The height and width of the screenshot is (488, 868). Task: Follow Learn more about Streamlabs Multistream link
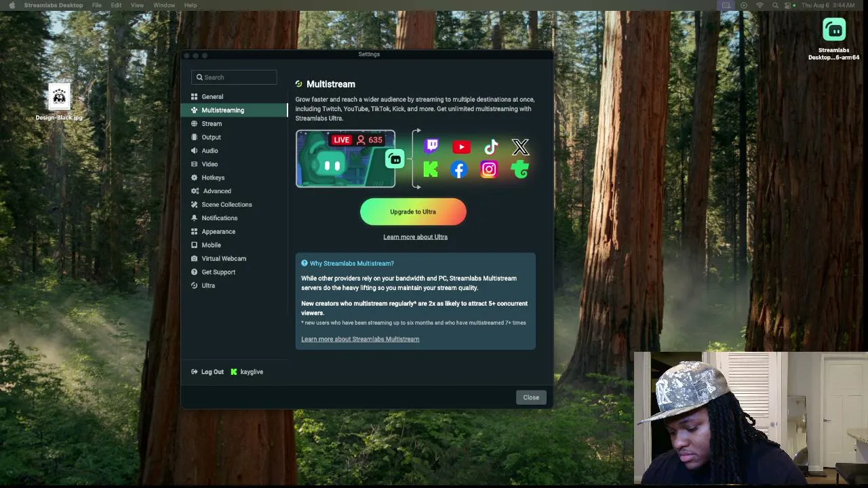coord(360,340)
